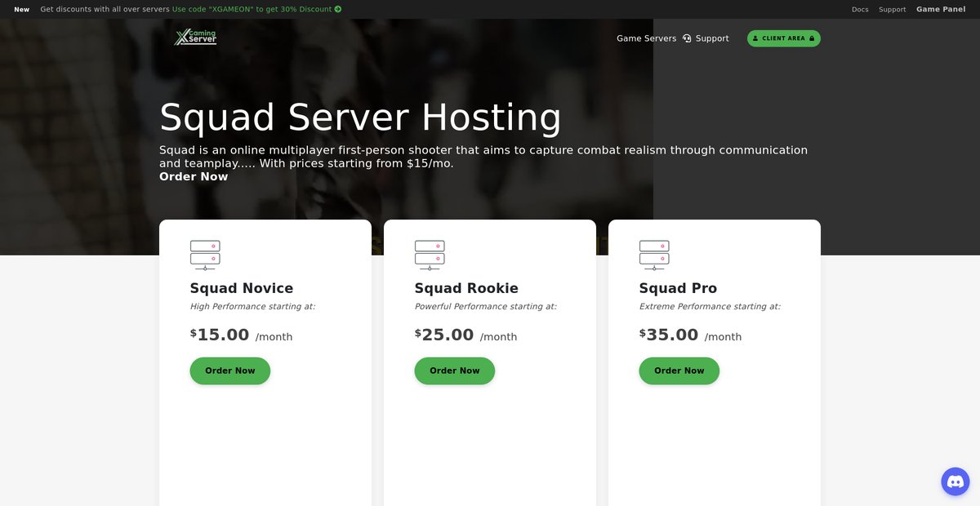Click the server rack icon on Squad Pro
The image size is (980, 506).
pyautogui.click(x=654, y=255)
